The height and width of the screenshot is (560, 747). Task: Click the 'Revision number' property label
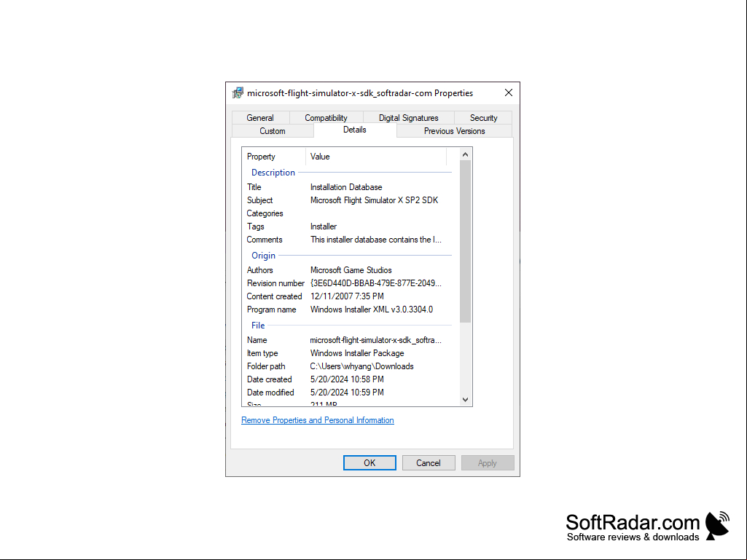point(275,283)
